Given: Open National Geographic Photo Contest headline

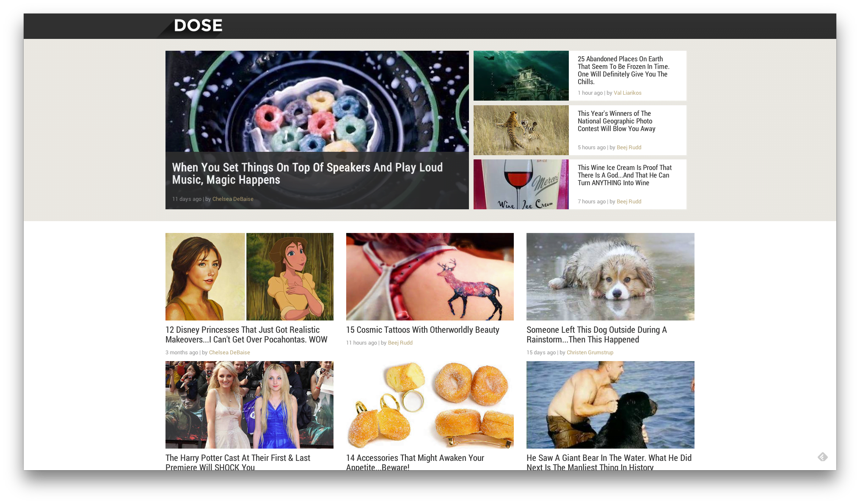Looking at the screenshot, I should coord(616,121).
